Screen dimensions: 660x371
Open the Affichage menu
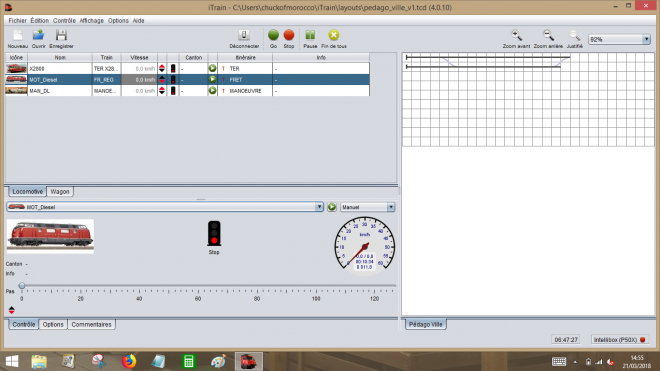[x=91, y=21]
